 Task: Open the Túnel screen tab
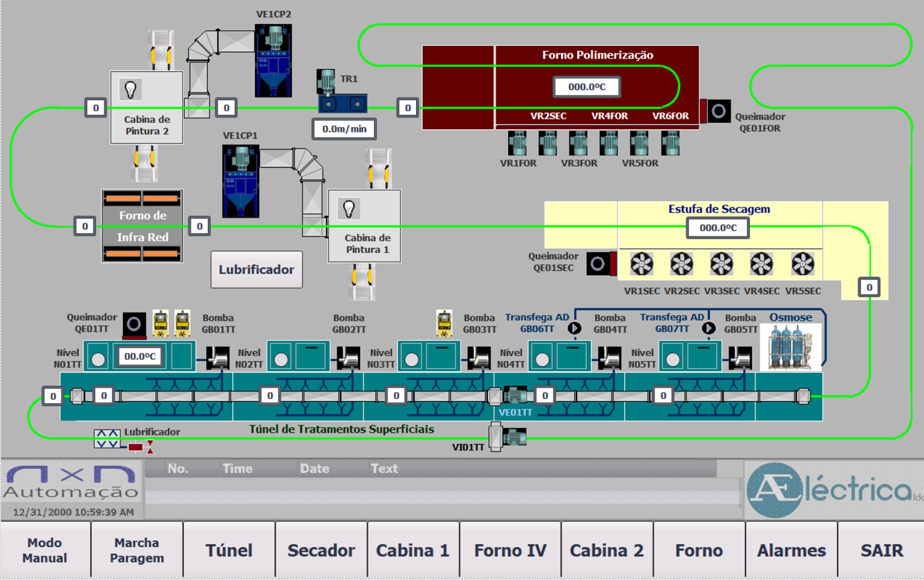point(229,550)
